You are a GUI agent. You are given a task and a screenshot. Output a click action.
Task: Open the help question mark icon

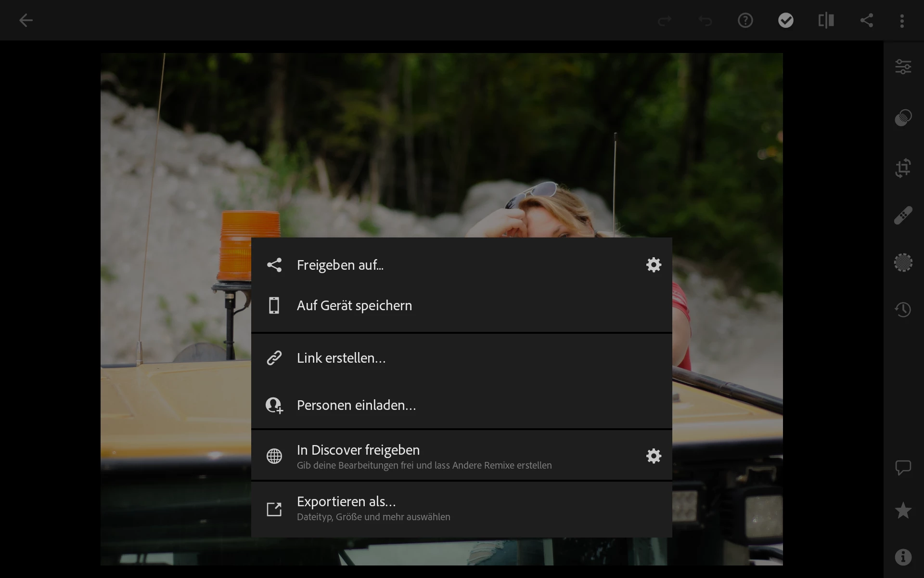745,20
